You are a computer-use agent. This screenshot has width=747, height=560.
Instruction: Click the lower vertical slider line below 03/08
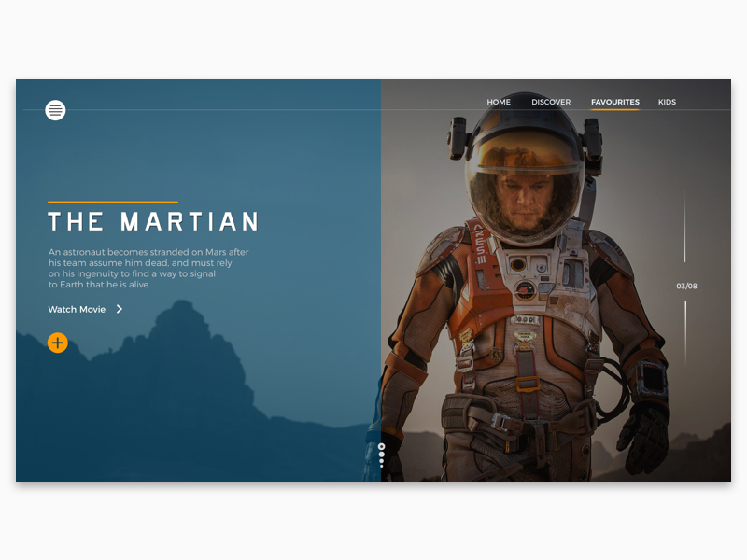685,334
